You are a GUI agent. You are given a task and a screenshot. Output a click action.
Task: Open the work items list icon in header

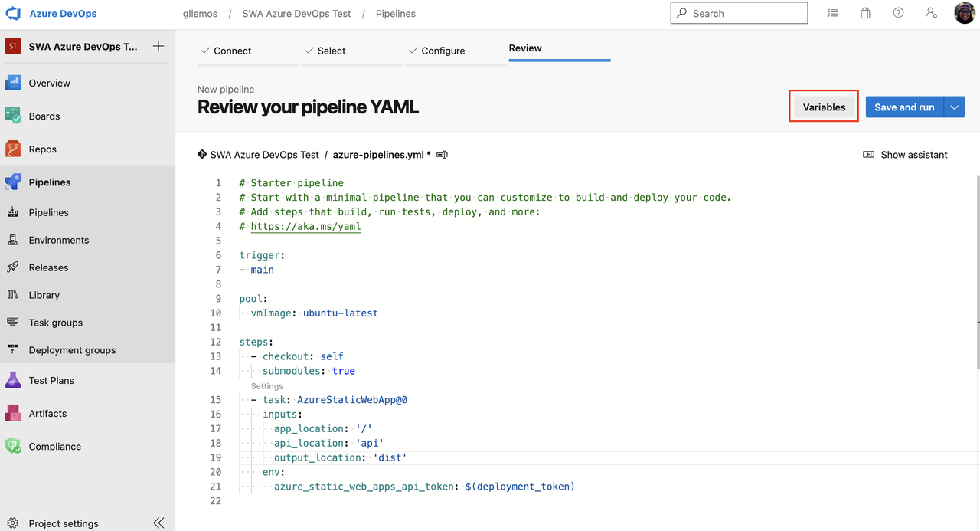[833, 13]
